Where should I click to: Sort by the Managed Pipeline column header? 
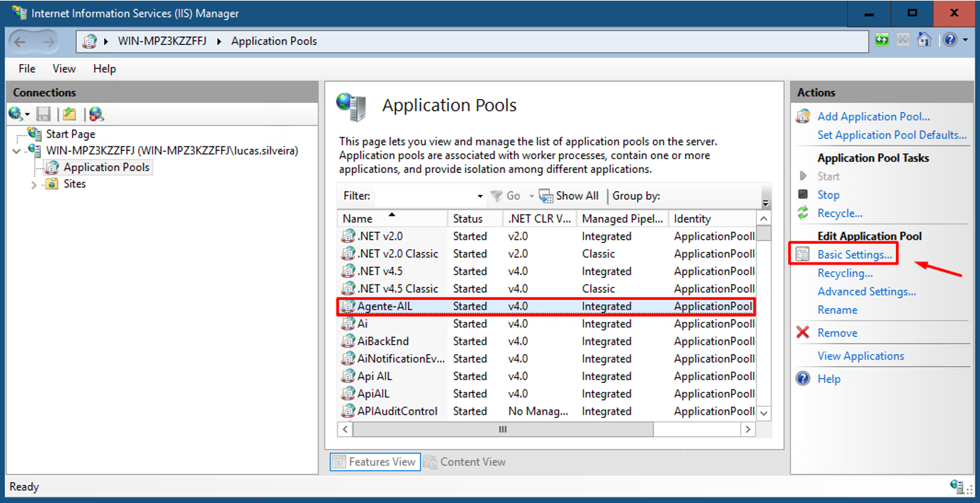(x=624, y=218)
